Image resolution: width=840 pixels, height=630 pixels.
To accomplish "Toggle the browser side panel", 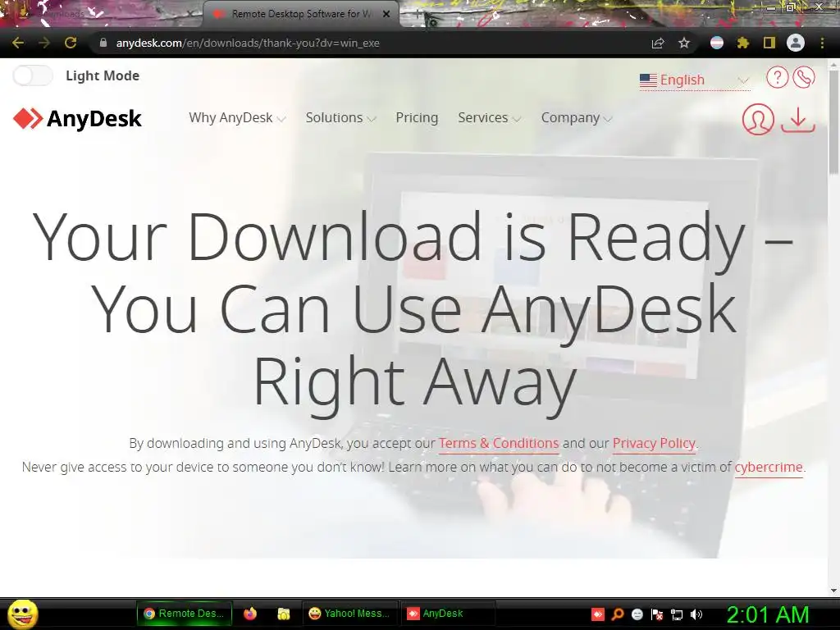I will click(x=769, y=43).
